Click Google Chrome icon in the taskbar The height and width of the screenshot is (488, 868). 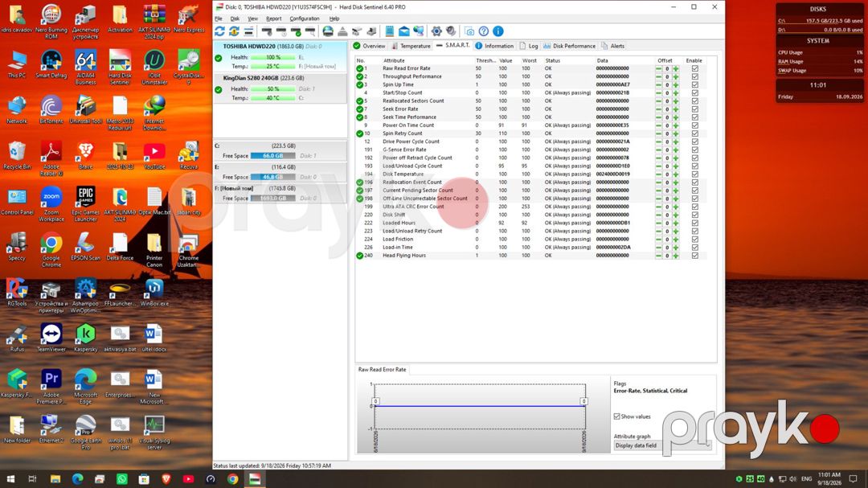(232, 479)
